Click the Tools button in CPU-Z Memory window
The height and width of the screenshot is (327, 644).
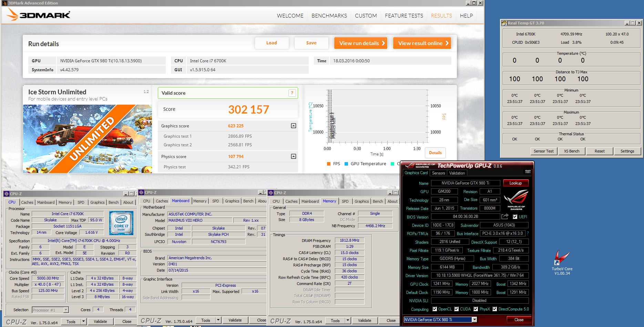pos(335,320)
